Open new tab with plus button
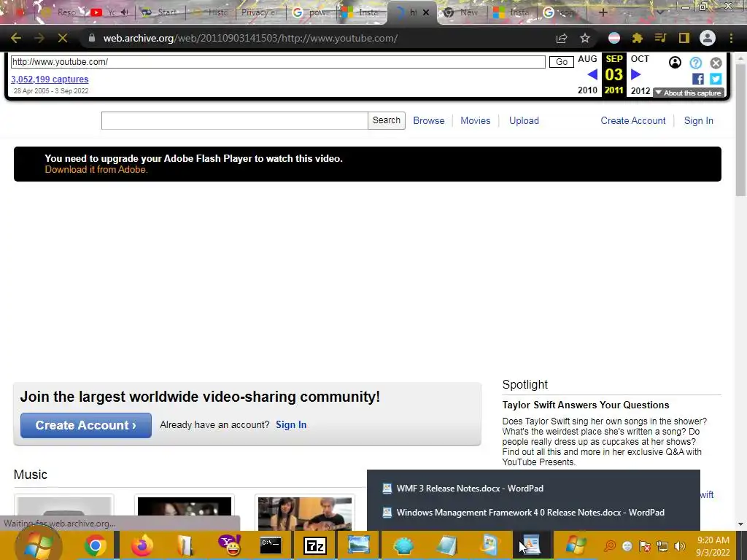Viewport: 747px width, 560px height. pyautogui.click(x=603, y=12)
